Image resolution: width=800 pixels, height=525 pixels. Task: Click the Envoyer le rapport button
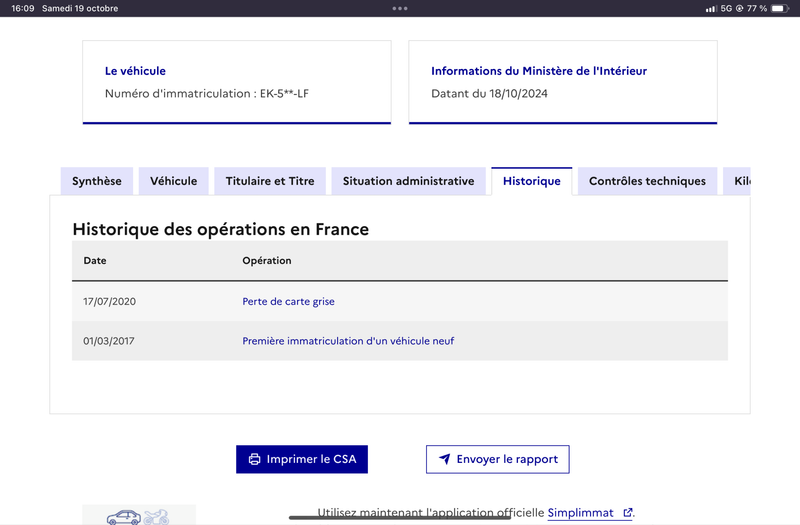[498, 459]
